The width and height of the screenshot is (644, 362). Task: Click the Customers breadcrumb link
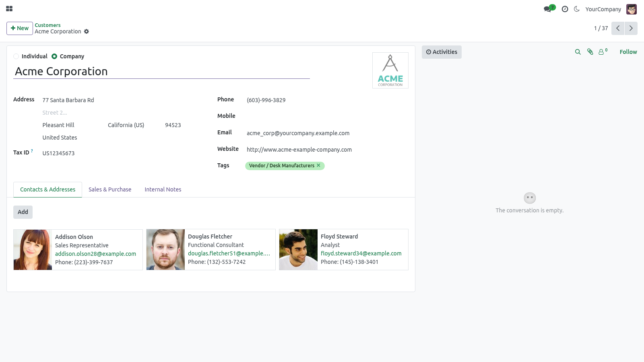(x=47, y=25)
